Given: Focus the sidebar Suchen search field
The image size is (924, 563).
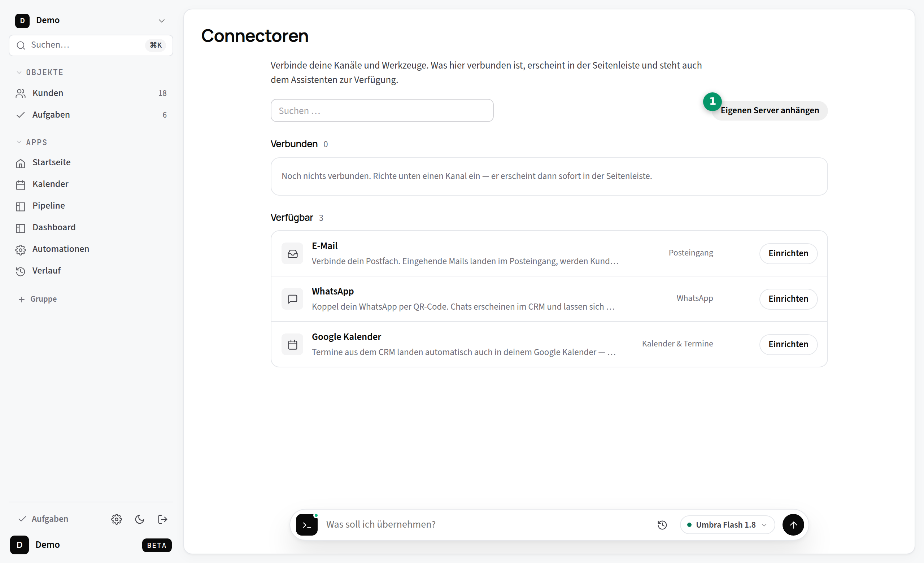Looking at the screenshot, I should click(91, 45).
